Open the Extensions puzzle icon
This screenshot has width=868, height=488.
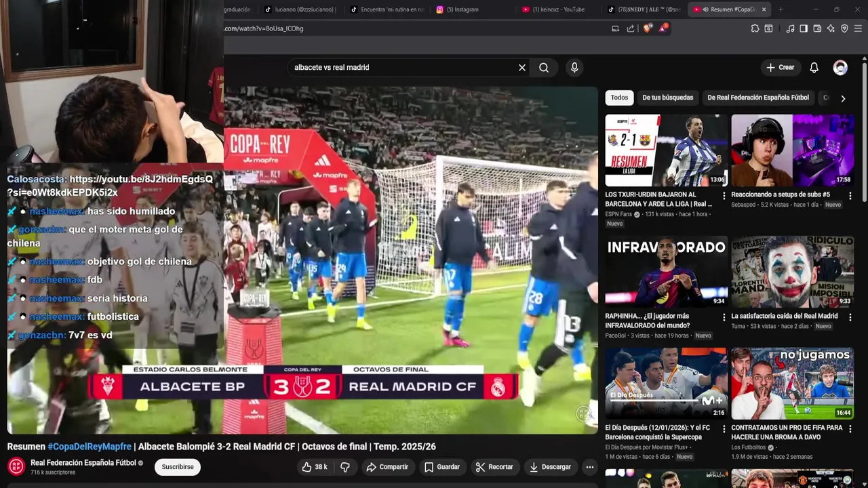pos(755,28)
